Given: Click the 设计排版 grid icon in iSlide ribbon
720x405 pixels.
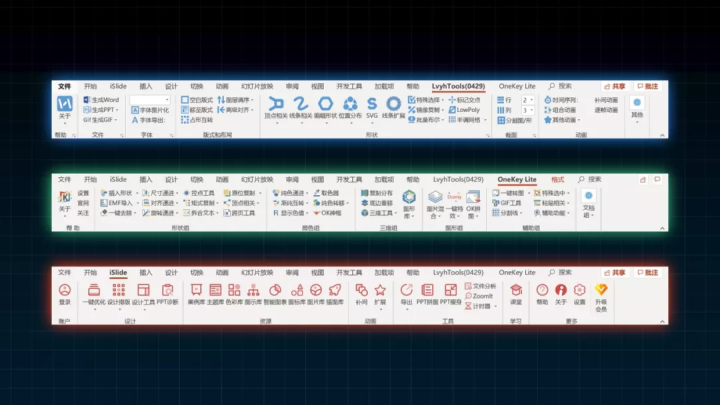Looking at the screenshot, I should [x=119, y=290].
